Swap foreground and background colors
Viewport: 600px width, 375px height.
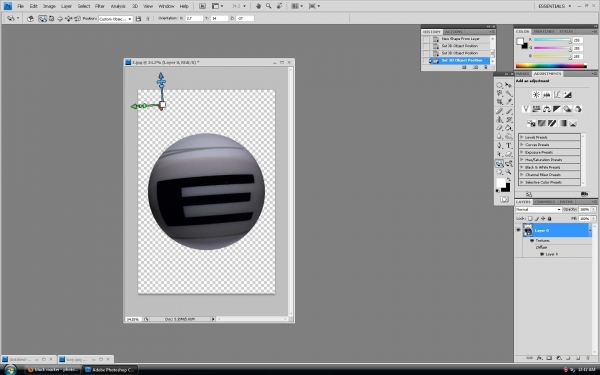pyautogui.click(x=509, y=179)
